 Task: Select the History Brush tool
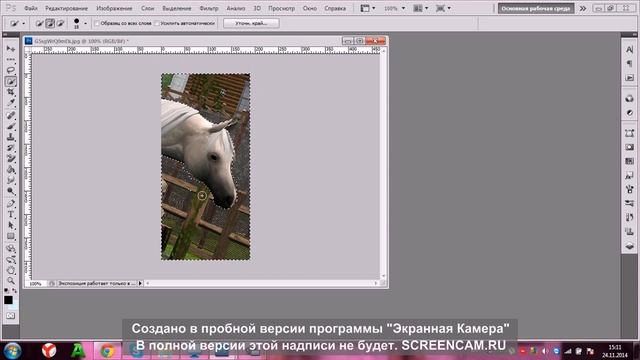pos(11,148)
